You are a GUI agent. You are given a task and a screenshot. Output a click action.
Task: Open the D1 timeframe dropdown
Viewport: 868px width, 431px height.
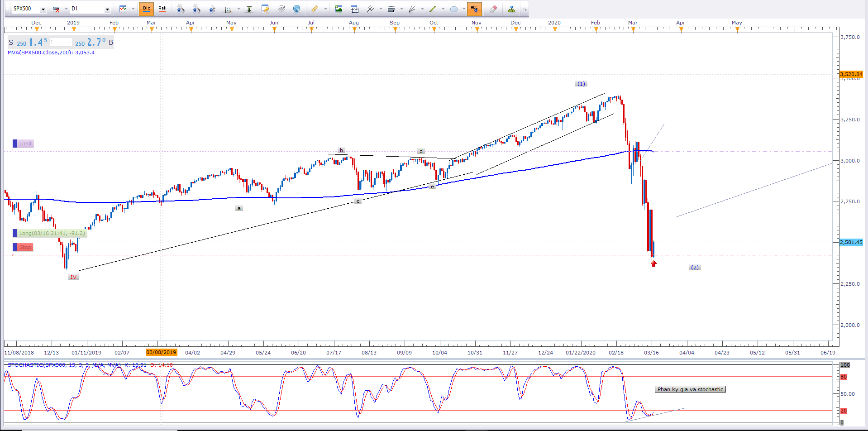(107, 9)
